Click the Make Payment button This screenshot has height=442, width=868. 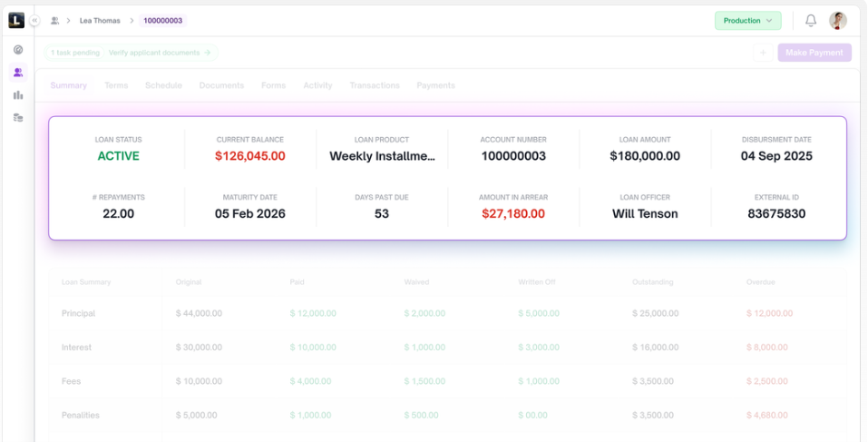(814, 53)
